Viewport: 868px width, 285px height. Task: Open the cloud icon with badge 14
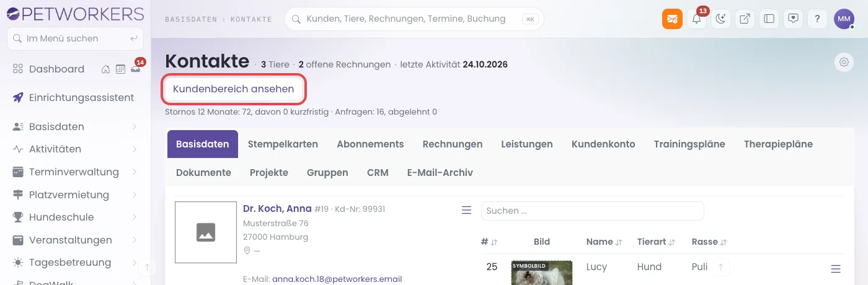pos(135,69)
